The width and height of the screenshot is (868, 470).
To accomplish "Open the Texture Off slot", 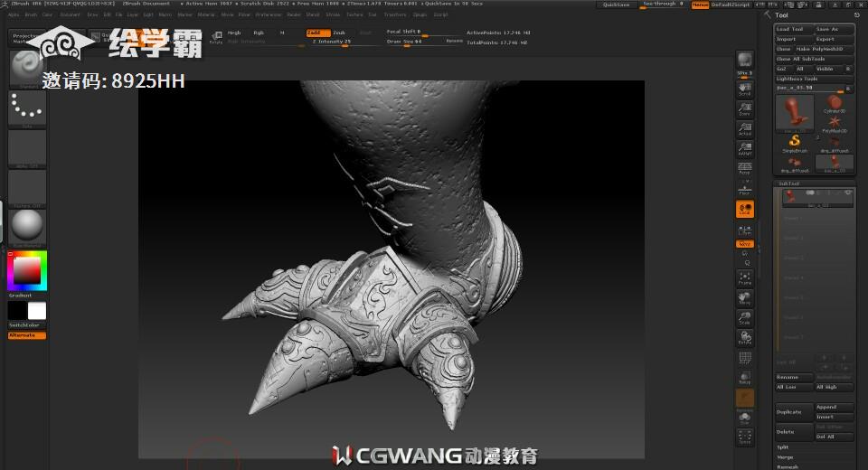I will [x=27, y=189].
